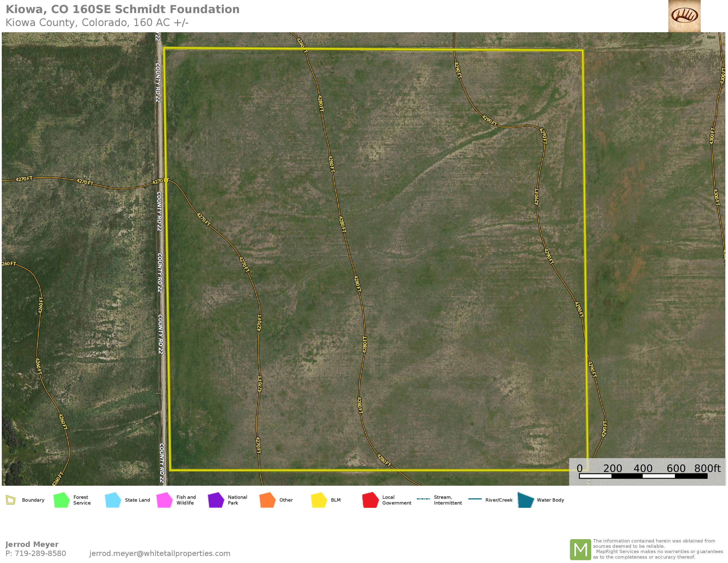Click the green Forest Service legend icon
The height and width of the screenshot is (563, 728).
tap(61, 500)
